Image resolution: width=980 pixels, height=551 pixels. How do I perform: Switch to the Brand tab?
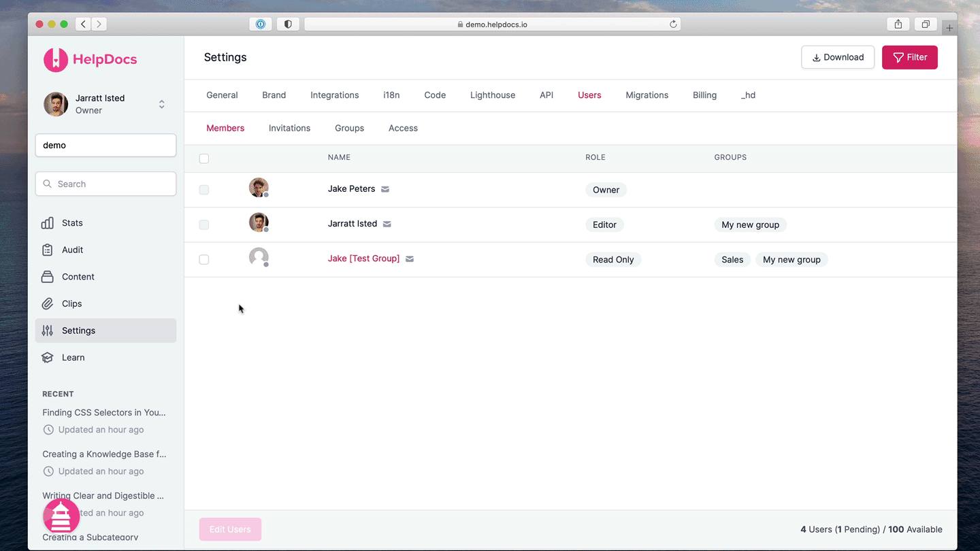tap(274, 95)
